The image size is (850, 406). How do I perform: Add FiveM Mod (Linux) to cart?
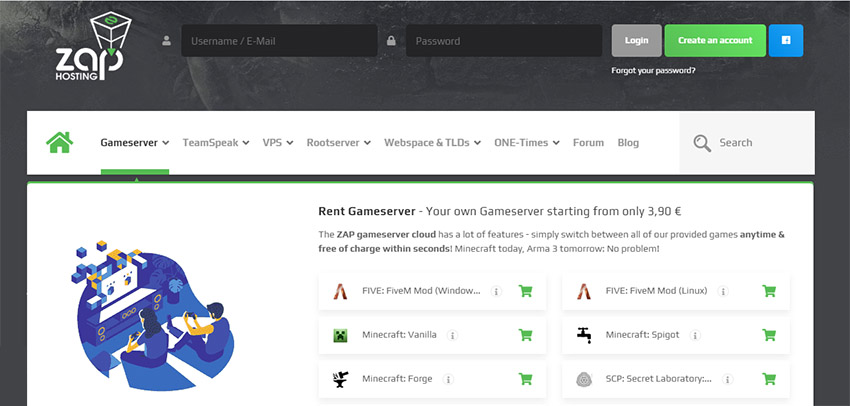[x=769, y=291]
